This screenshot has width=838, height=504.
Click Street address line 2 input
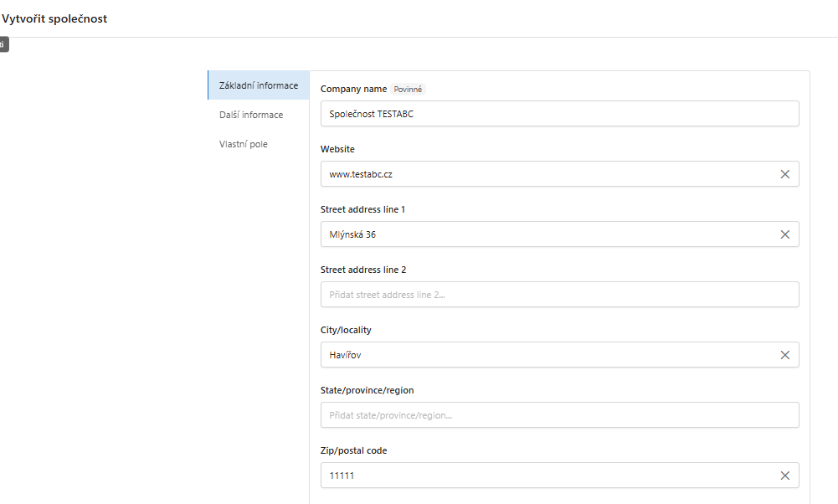point(559,295)
